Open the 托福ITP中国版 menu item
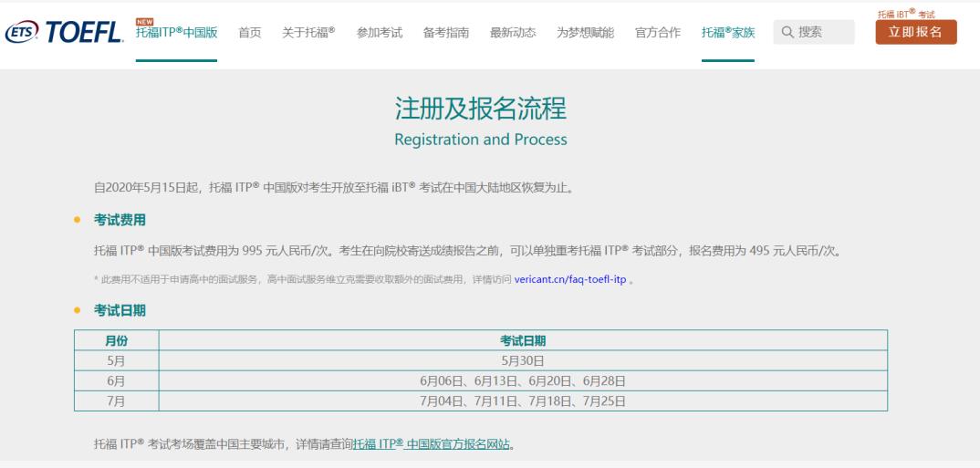The height and width of the screenshot is (468, 980). [176, 33]
